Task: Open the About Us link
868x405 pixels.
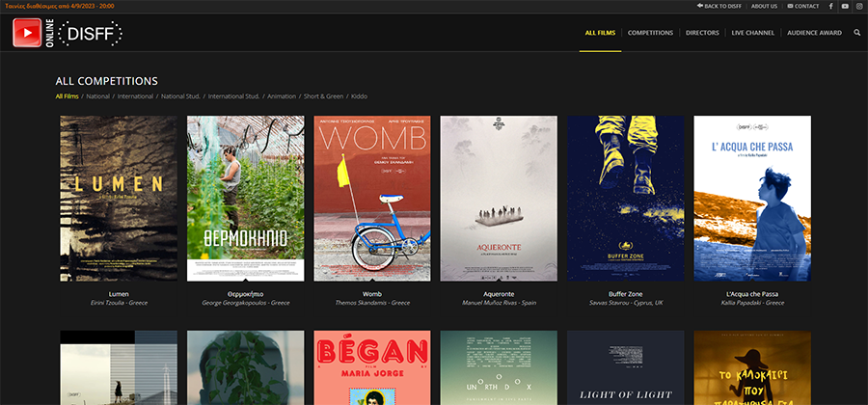Action: (764, 6)
